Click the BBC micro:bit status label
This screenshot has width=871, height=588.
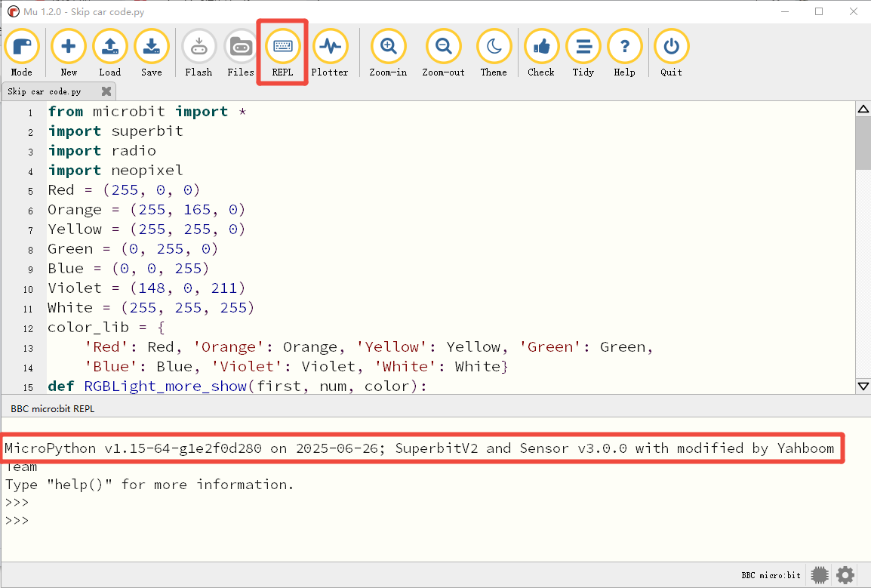pos(771,575)
